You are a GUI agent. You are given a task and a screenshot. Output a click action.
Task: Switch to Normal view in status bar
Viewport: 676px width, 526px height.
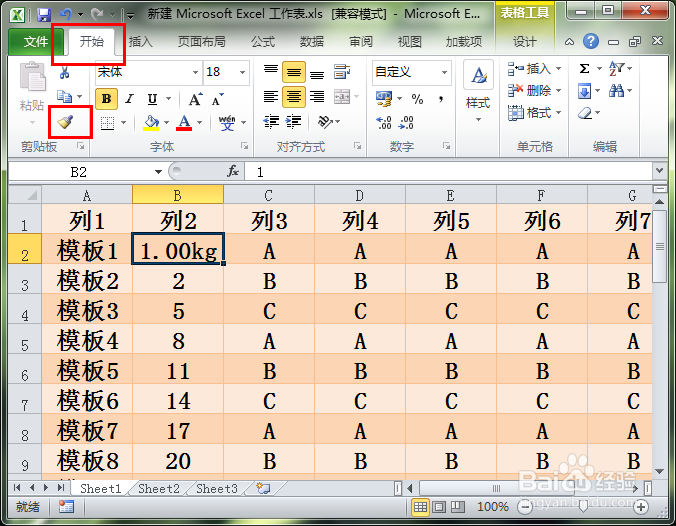[x=420, y=507]
